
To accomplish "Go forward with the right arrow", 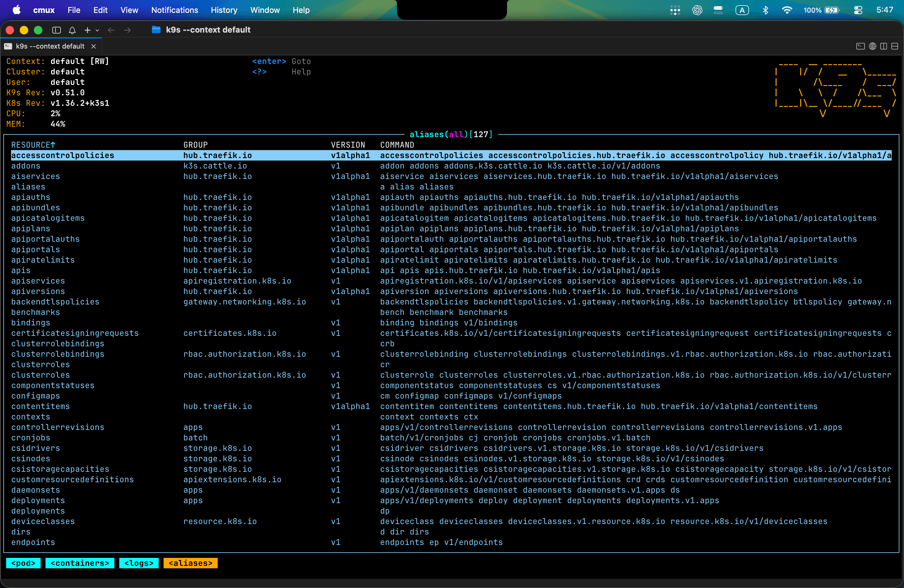I will 127,30.
